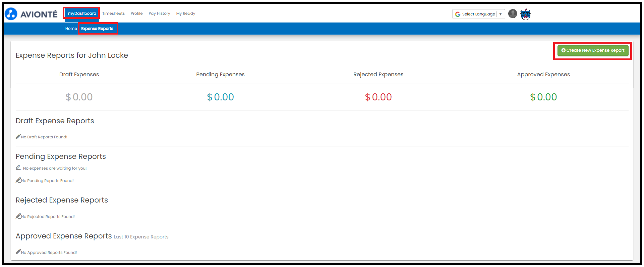Click the Draft Expense Reports heading

click(55, 121)
